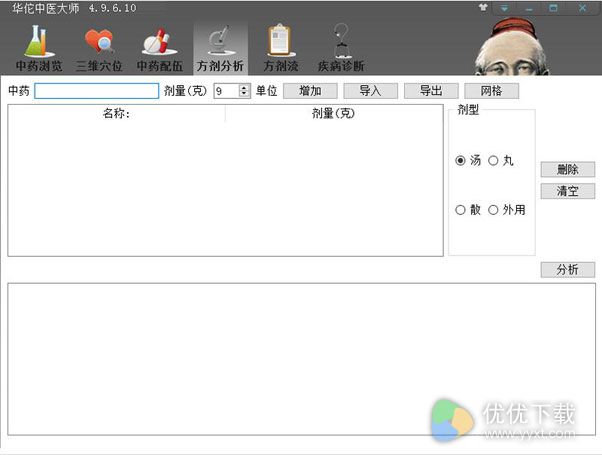Click the 导出 button
The width and height of the screenshot is (602, 455).
coord(431,91)
